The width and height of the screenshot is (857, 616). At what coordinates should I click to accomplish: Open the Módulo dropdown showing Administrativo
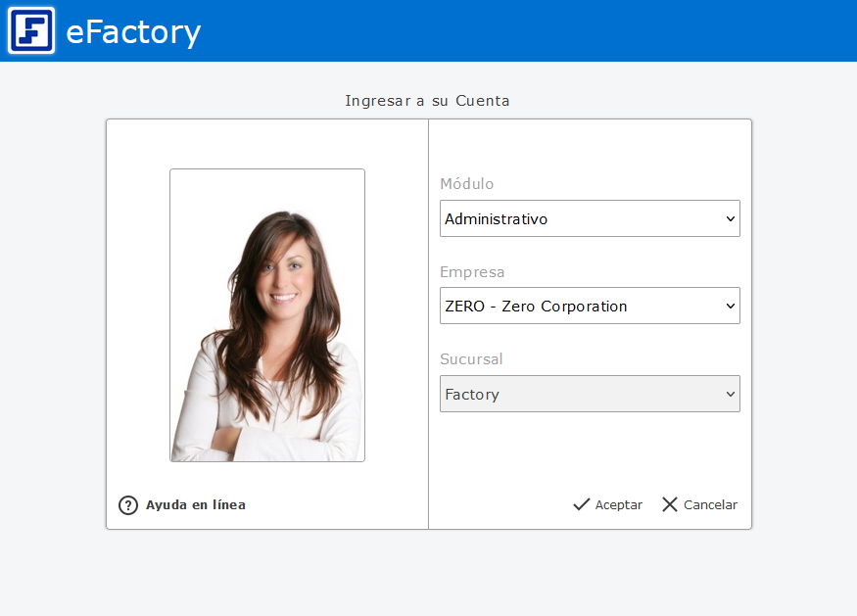tap(578, 218)
